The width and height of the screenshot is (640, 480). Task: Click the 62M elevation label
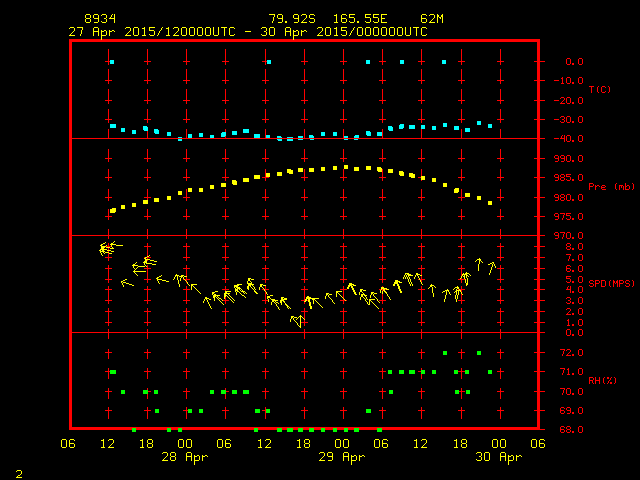pyautogui.click(x=432, y=19)
